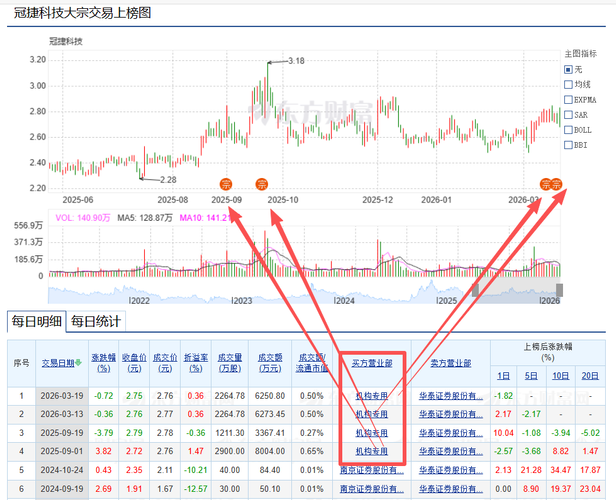The height and width of the screenshot is (500, 616).
Task: Open 华泰证券 seller link for 2024-09-19
Action: (x=451, y=489)
